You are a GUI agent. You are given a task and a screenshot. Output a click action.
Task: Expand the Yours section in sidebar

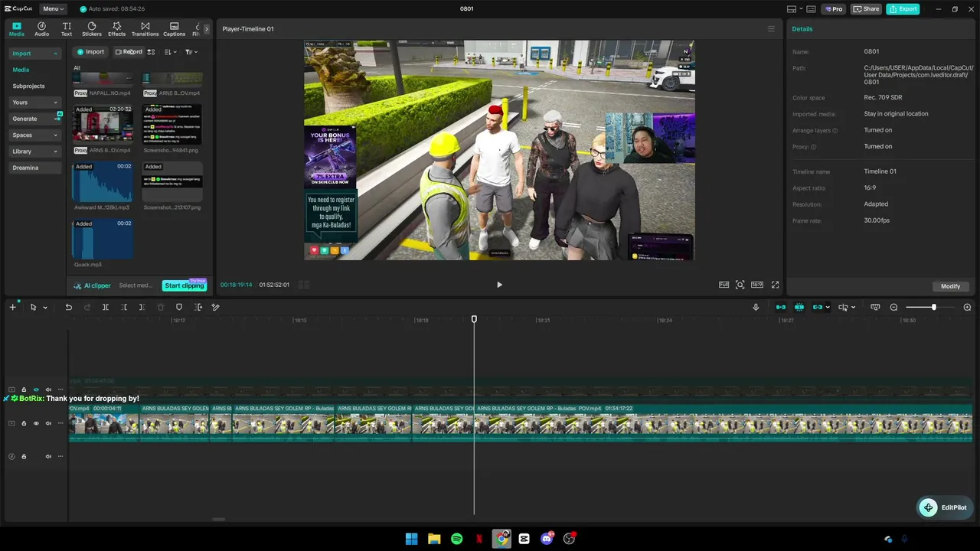(55, 103)
